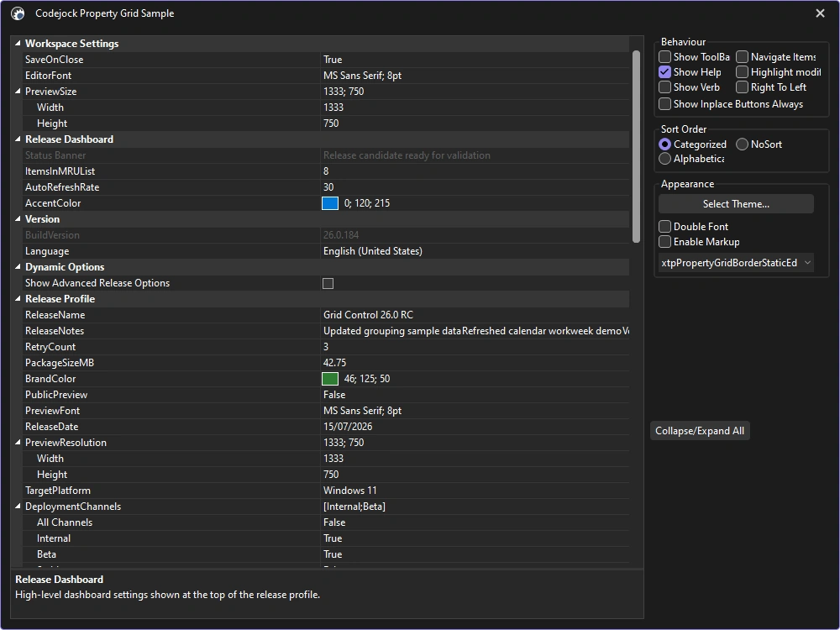Image resolution: width=840 pixels, height=630 pixels.
Task: Click the SaveOnClose value True
Action: click(333, 60)
